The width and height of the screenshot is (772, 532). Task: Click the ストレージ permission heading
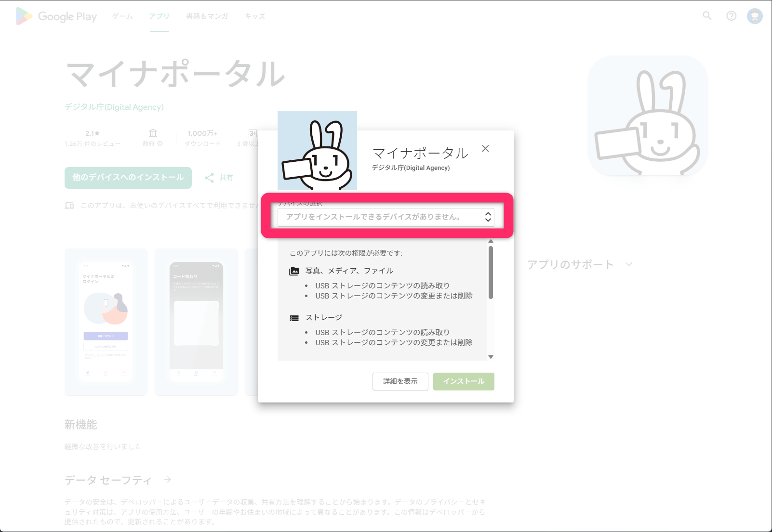(324, 318)
